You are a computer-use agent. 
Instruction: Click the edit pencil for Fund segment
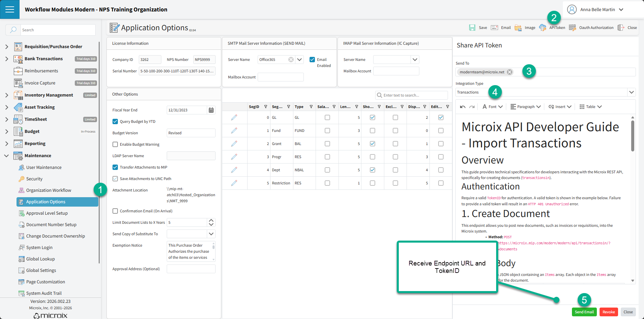pyautogui.click(x=234, y=131)
